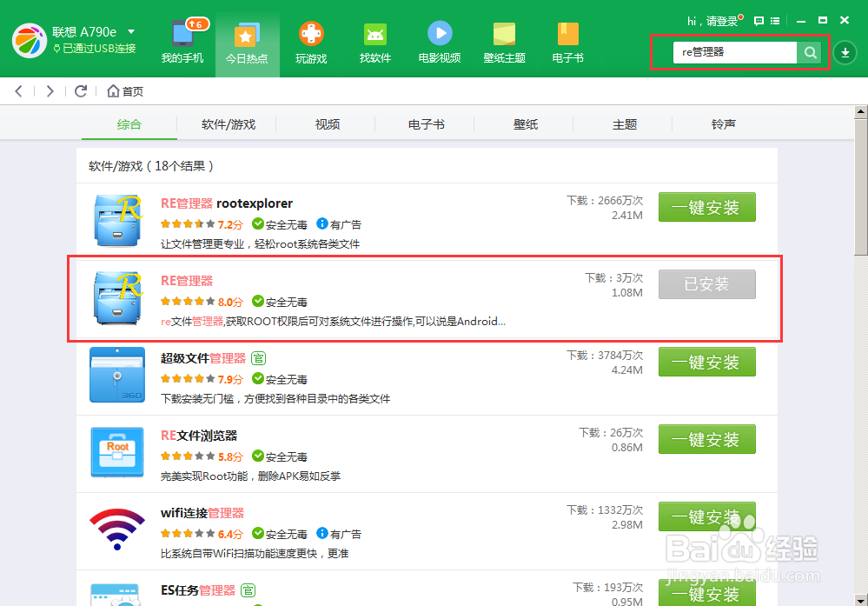The height and width of the screenshot is (606, 868).
Task: Click the scrollbar up arrow
Action: click(x=861, y=112)
